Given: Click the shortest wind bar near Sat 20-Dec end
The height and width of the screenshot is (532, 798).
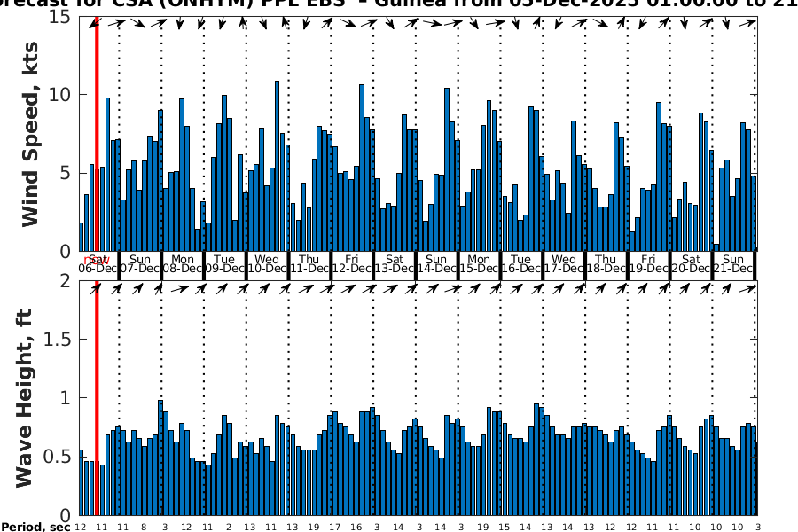Looking at the screenshot, I should [x=716, y=247].
